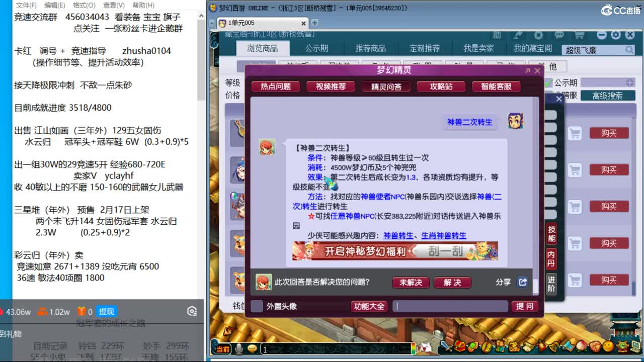Open the 定制推荐 tab
The height and width of the screenshot is (362, 644).
click(424, 48)
